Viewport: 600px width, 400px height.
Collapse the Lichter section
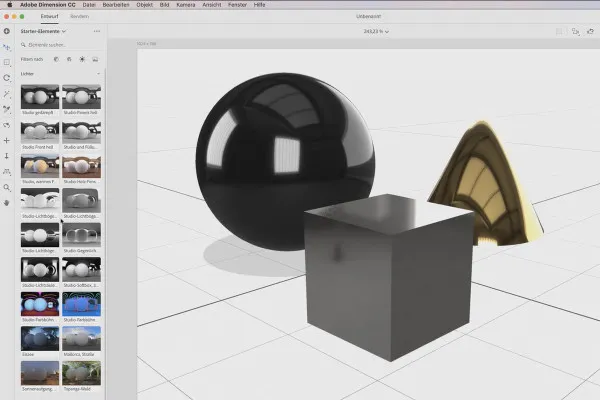tap(98, 74)
